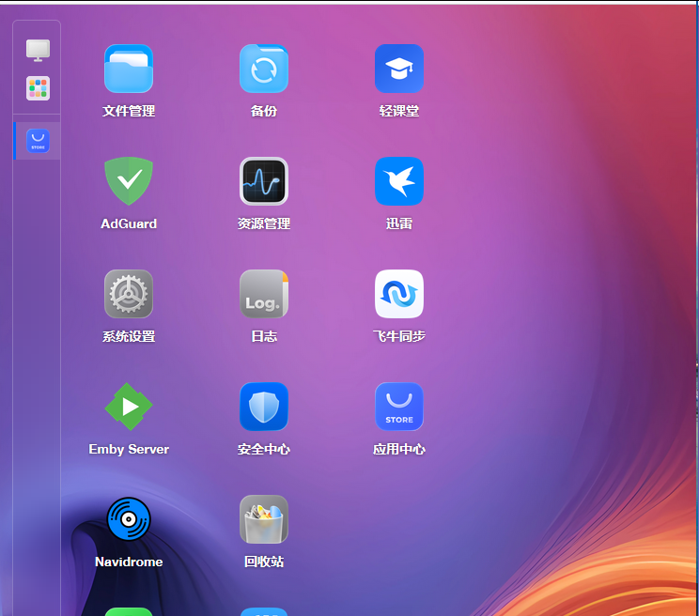Screen dimensions: 699x616
Task: Click the 资源管理 label text
Action: (264, 223)
